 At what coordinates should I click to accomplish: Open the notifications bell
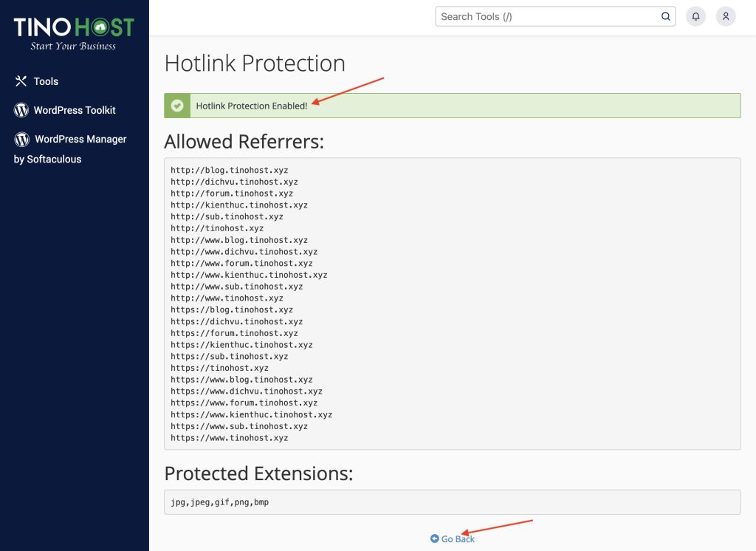coord(695,16)
